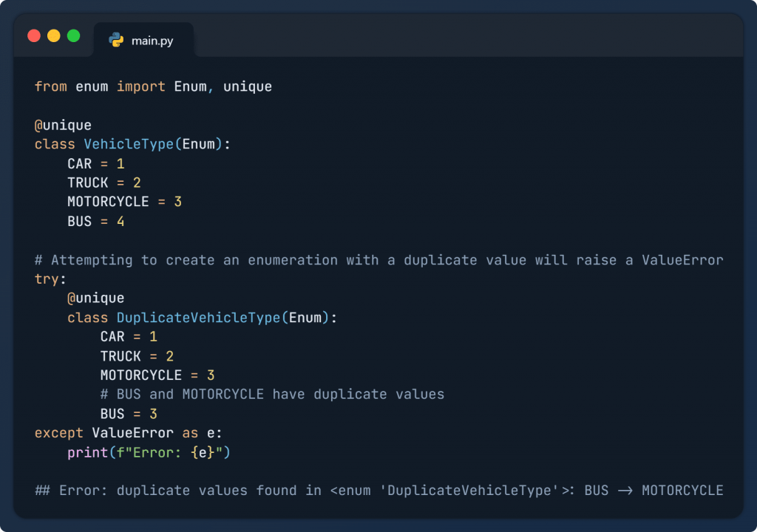Click the VehicleType class name

click(129, 144)
